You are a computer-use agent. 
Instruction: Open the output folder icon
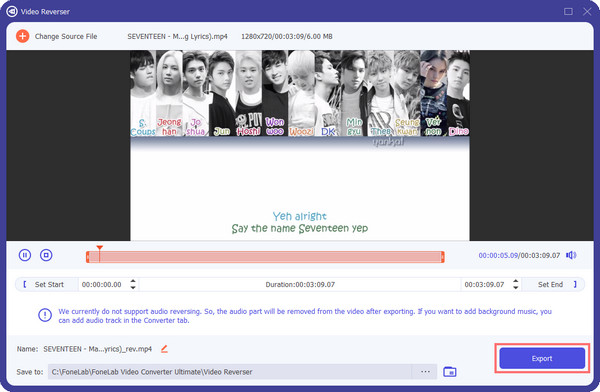pyautogui.click(x=450, y=372)
